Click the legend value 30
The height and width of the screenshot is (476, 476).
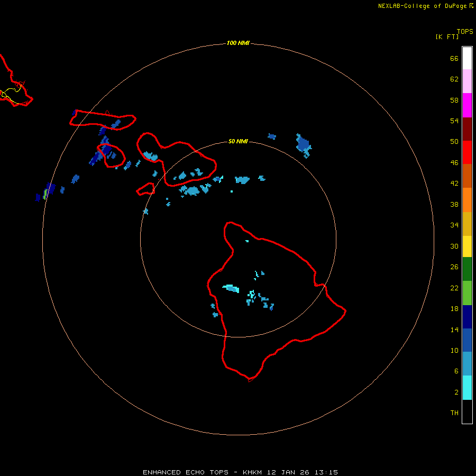pyautogui.click(x=454, y=246)
